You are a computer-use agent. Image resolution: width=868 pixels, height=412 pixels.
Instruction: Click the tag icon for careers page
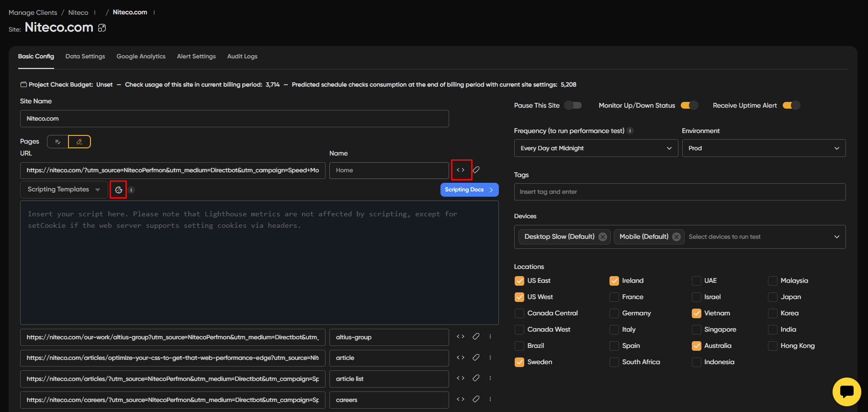pos(476,399)
